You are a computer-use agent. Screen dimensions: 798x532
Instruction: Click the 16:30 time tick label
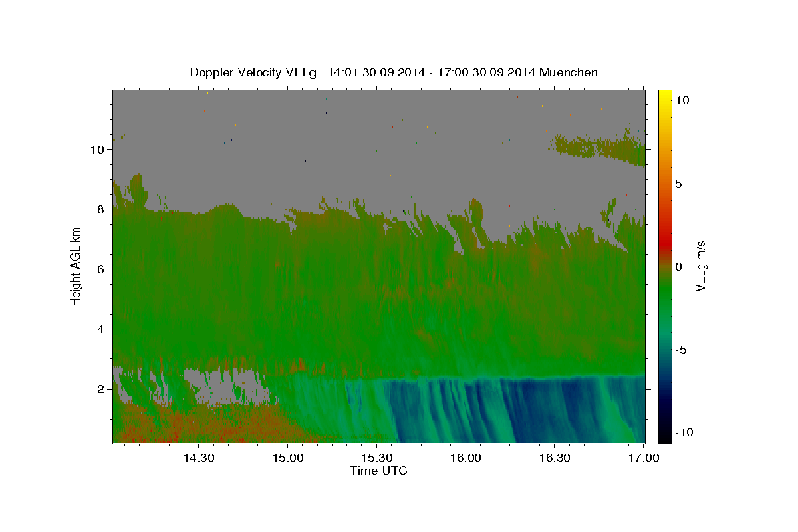(555, 458)
